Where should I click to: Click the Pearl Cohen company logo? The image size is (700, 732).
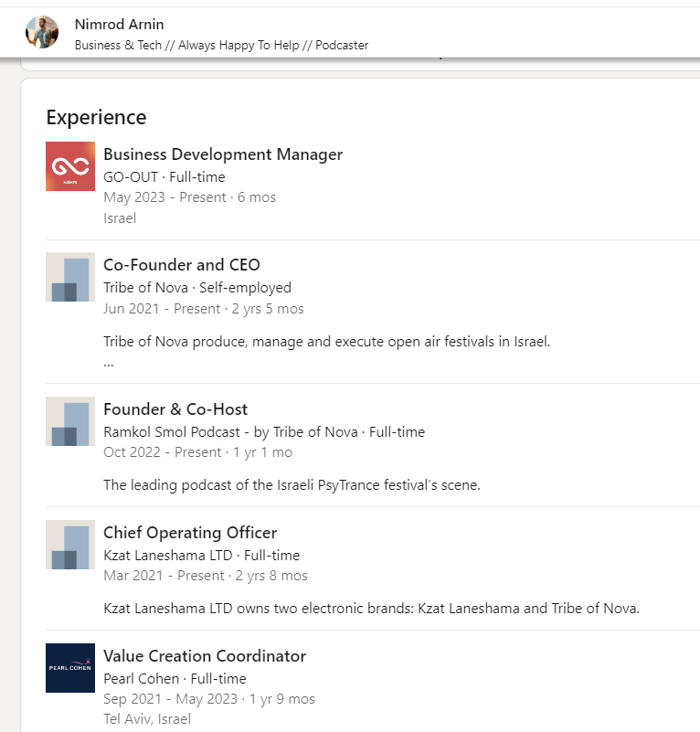70,668
